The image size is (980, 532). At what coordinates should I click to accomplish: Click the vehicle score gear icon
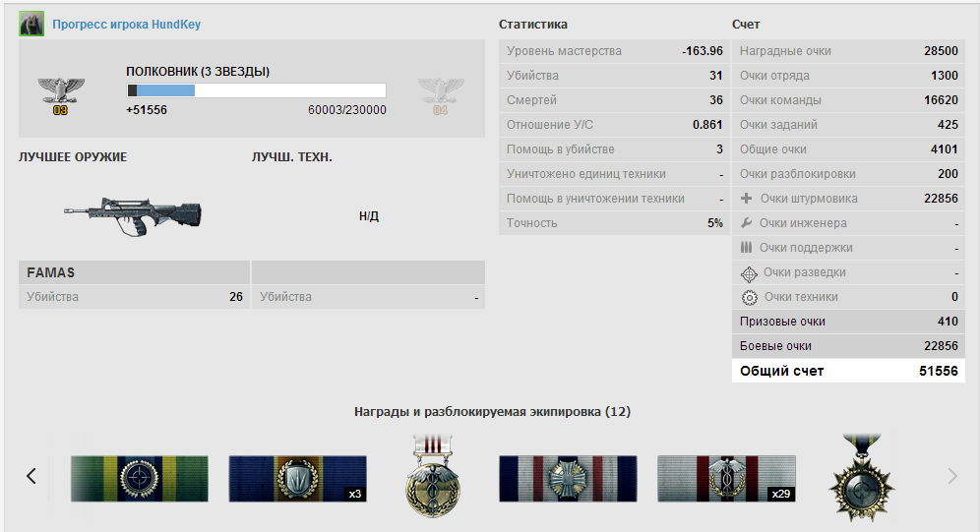coord(749,298)
